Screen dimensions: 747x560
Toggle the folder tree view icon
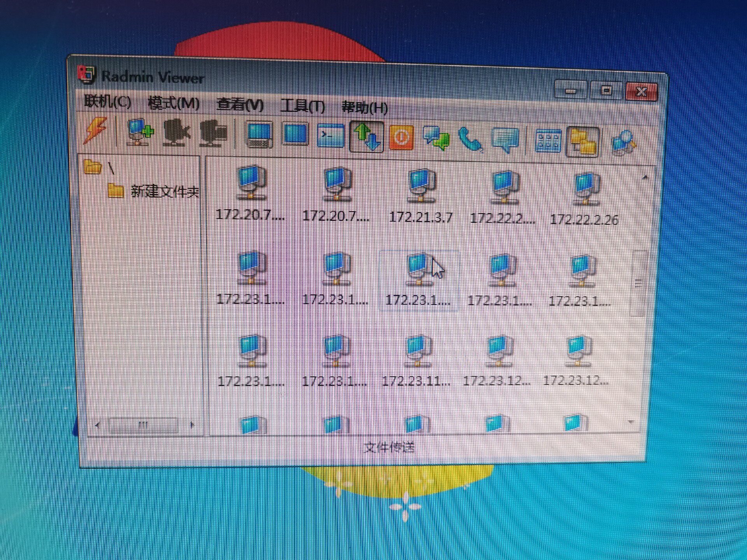(582, 142)
